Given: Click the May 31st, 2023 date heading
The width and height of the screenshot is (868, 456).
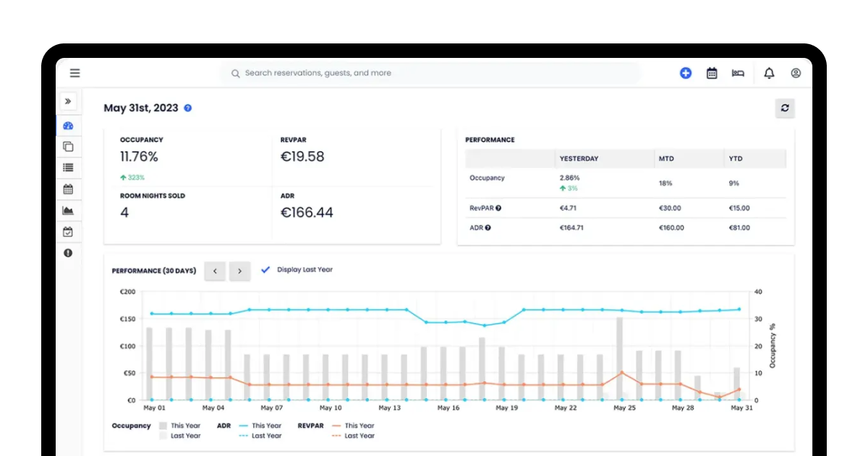Looking at the screenshot, I should click(141, 108).
